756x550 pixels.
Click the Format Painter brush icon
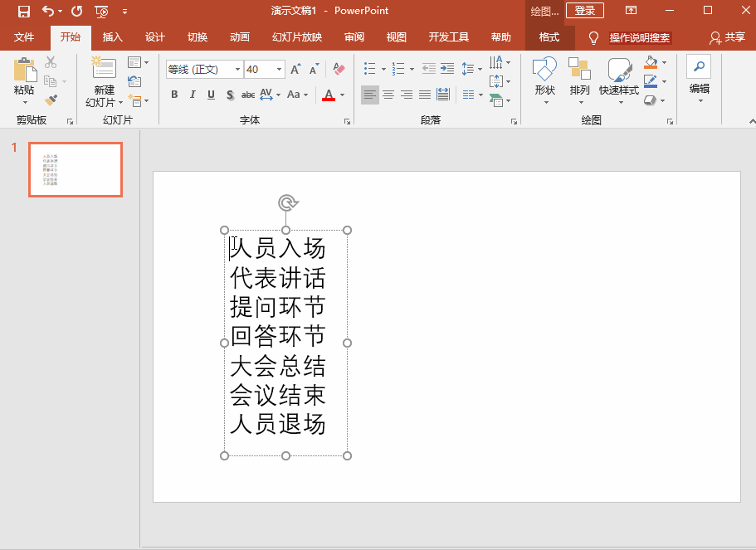51,100
